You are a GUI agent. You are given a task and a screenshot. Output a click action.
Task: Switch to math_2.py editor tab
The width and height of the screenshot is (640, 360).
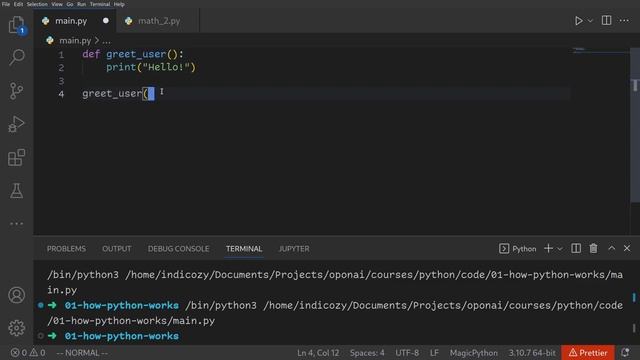(x=158, y=21)
